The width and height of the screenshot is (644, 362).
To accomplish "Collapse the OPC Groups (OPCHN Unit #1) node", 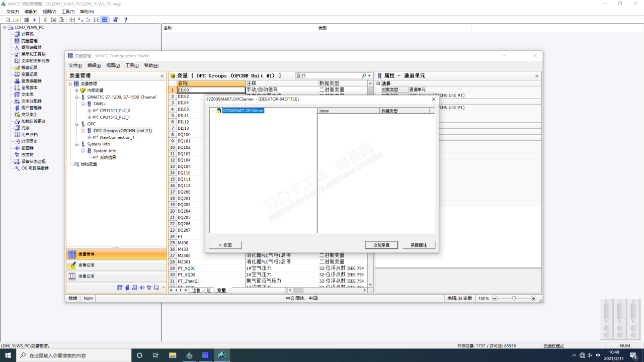I will (83, 131).
